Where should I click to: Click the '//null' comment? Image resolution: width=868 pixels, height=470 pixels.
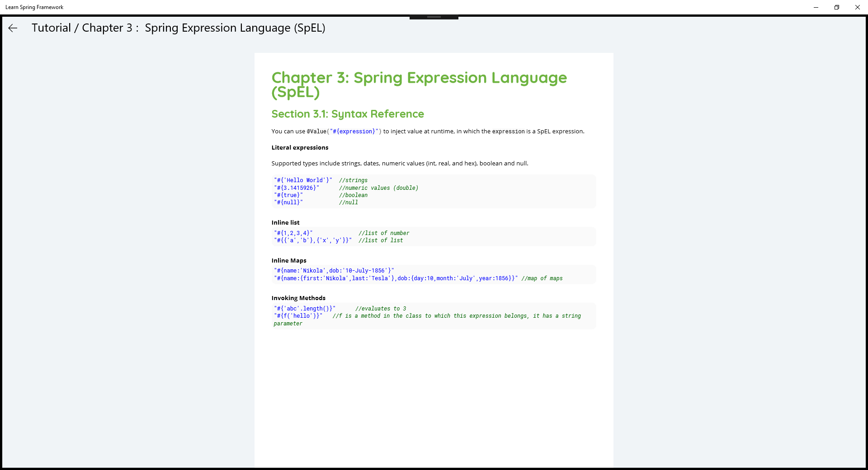349,202
